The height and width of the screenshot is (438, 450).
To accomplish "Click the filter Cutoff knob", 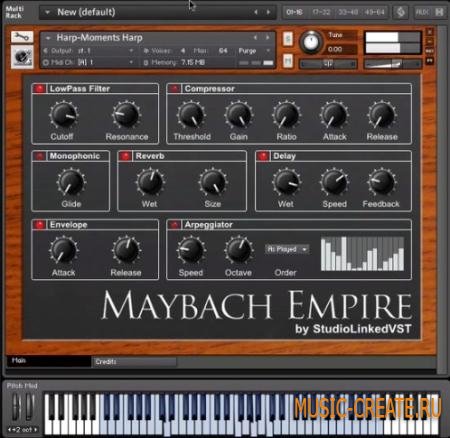I will pyautogui.click(x=63, y=115).
